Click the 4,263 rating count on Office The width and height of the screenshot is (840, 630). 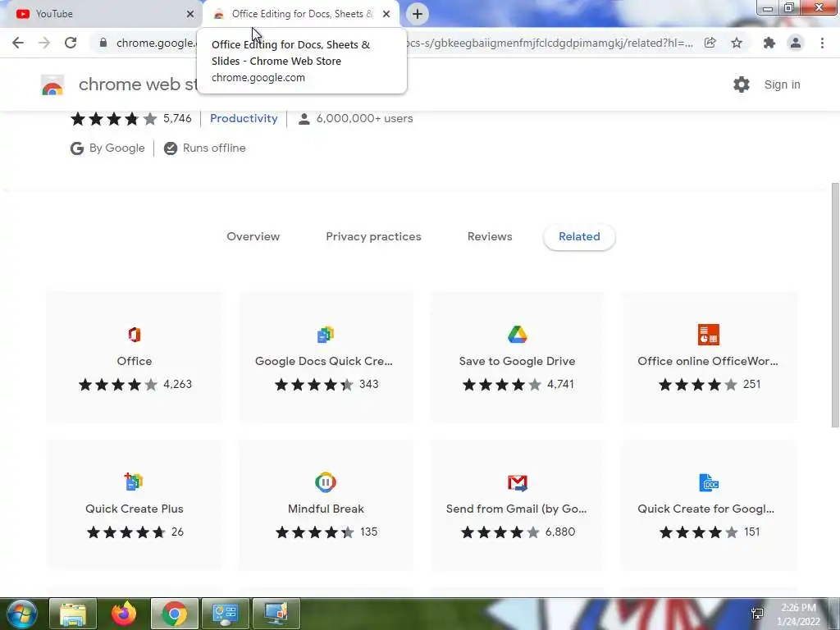177,384
